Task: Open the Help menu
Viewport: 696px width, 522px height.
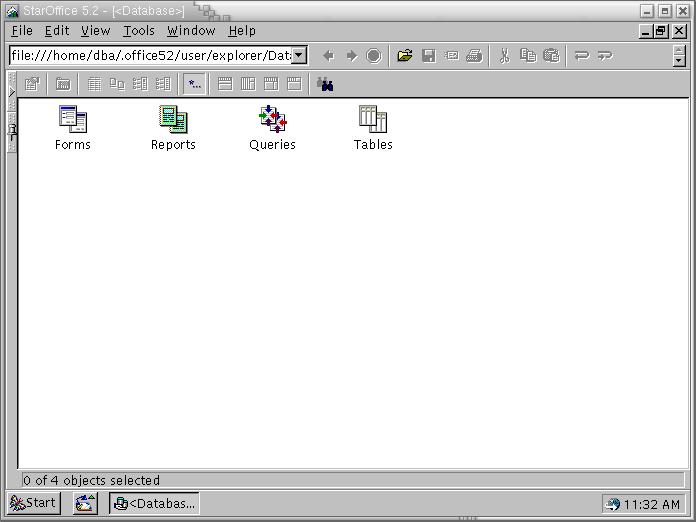Action: click(x=242, y=31)
